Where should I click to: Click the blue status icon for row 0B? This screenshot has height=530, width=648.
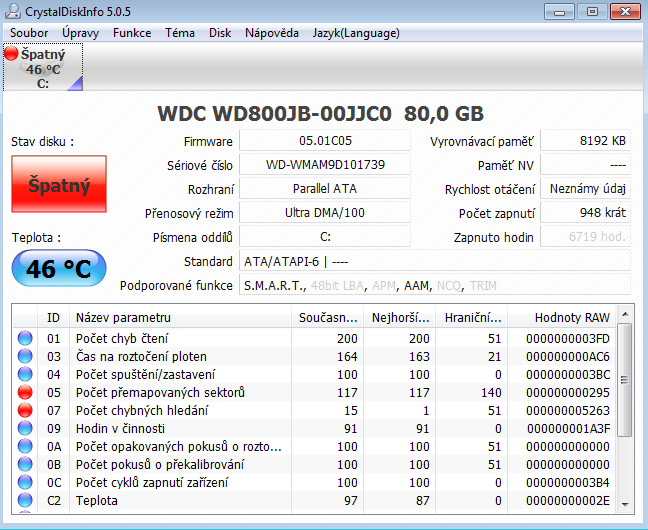25,464
